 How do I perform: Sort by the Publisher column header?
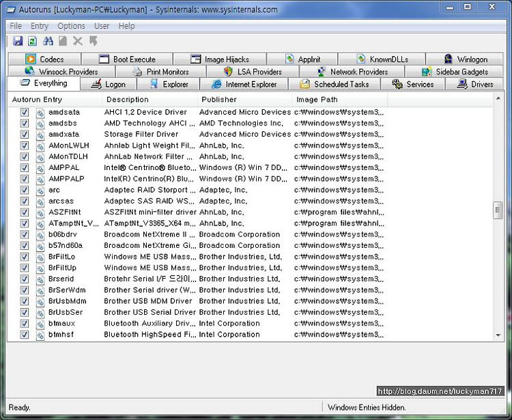pos(245,100)
